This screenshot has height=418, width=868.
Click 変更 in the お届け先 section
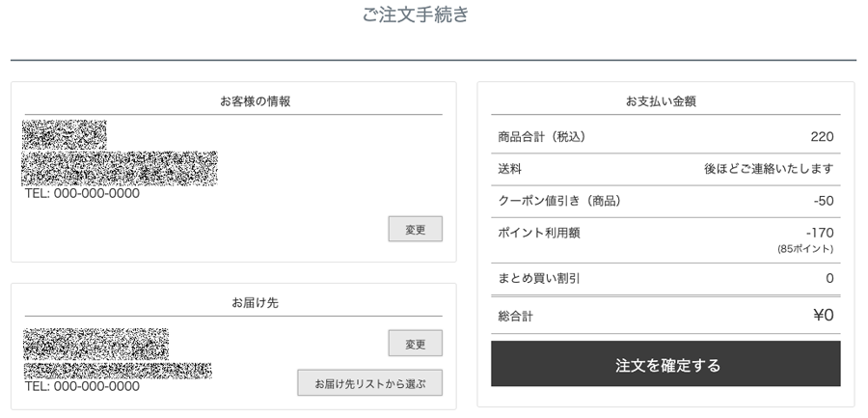pyautogui.click(x=415, y=343)
